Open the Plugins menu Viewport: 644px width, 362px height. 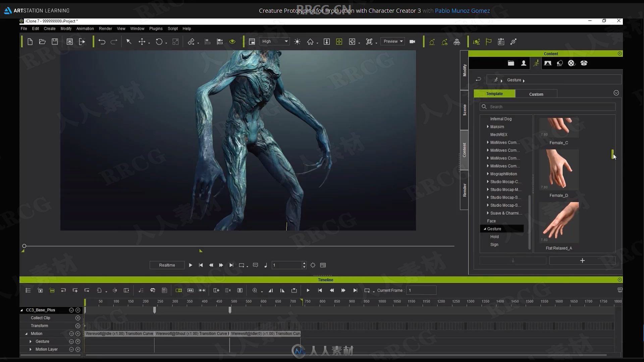pyautogui.click(x=156, y=28)
